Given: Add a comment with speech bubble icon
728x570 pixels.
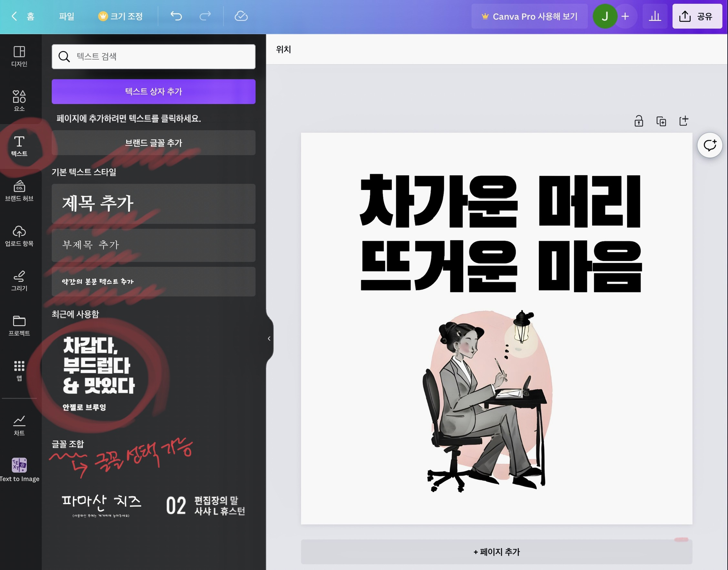Looking at the screenshot, I should pos(709,145).
